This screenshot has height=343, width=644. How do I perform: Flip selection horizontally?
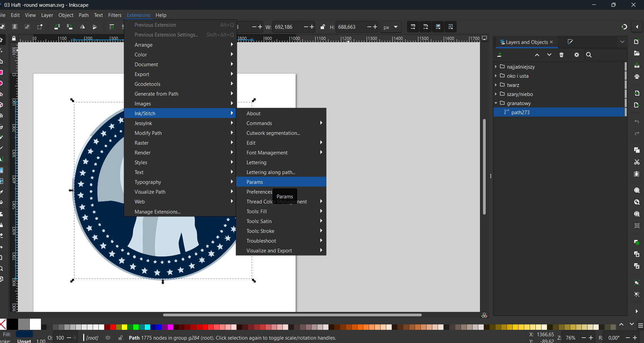point(82,27)
